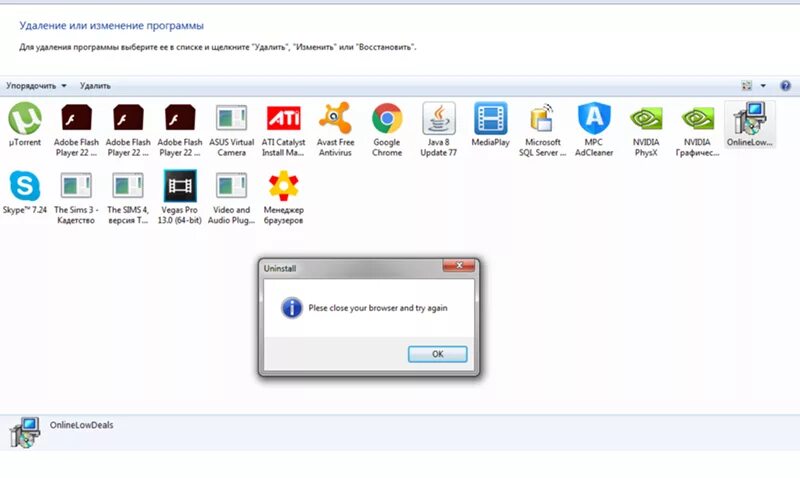800x478 pixels.
Task: Select the ASUS Virtual Camera icon
Action: [231, 118]
